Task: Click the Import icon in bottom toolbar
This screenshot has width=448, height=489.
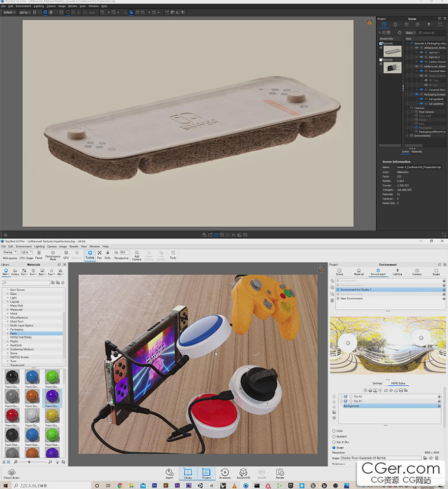Action: click(x=170, y=474)
